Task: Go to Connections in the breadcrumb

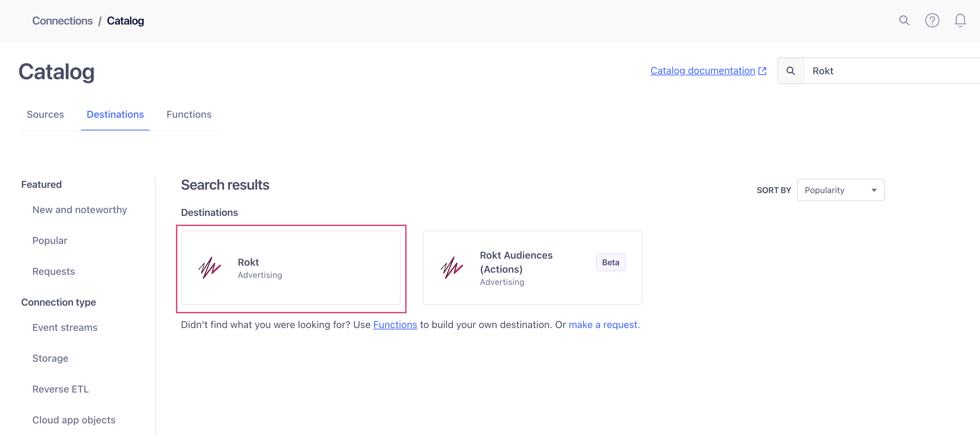Action: pyautogui.click(x=62, y=21)
